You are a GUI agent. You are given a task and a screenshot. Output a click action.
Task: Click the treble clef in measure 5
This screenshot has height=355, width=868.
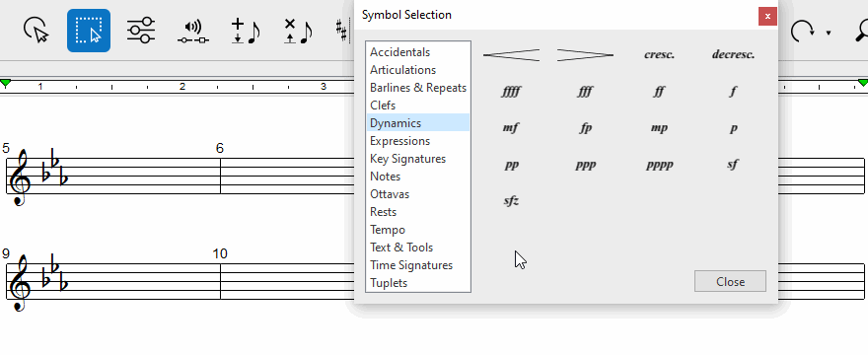click(21, 177)
